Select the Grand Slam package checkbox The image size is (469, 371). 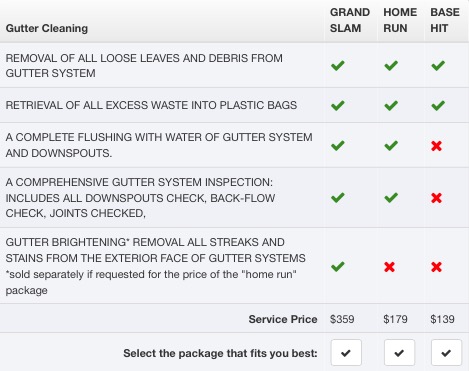[x=346, y=353]
